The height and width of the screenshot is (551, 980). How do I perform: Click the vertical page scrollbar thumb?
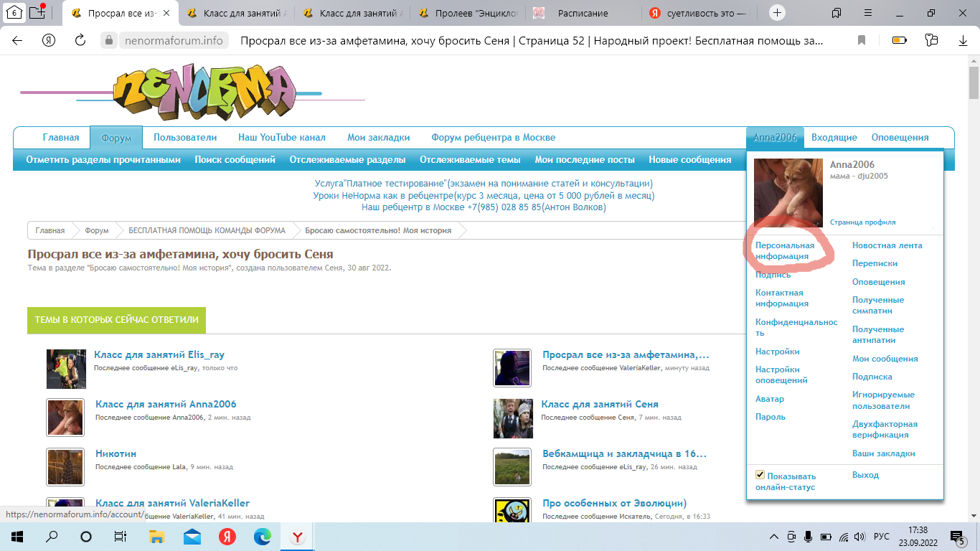point(974,83)
